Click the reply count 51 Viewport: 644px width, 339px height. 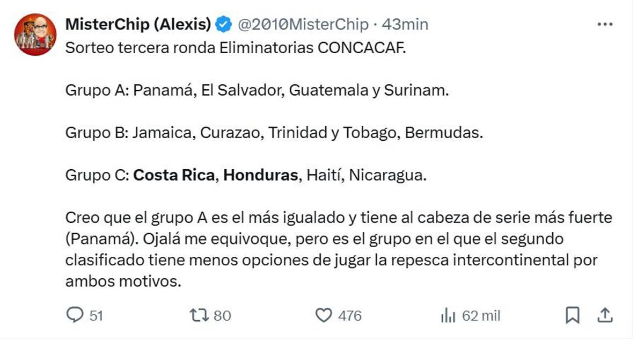coord(96,316)
